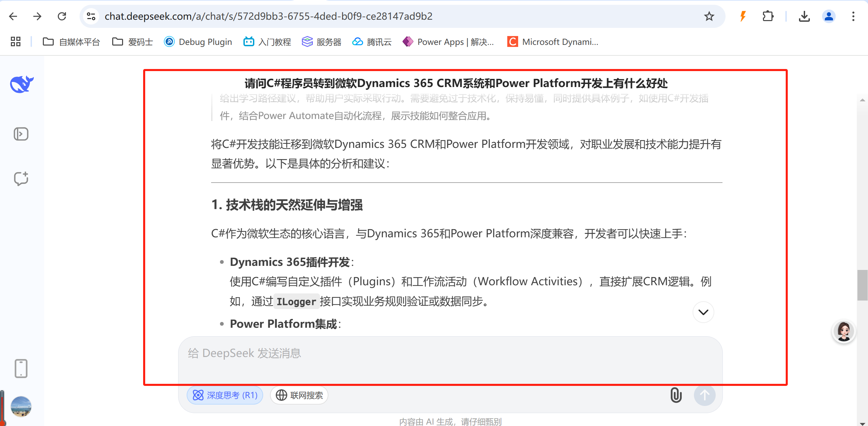Click the floating assistant avatar
The width and height of the screenshot is (868, 426).
click(844, 331)
